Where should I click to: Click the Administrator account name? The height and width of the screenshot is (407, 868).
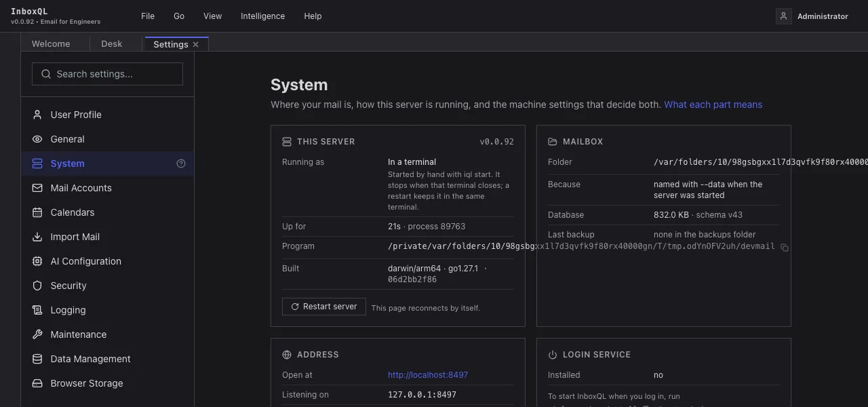click(x=823, y=16)
